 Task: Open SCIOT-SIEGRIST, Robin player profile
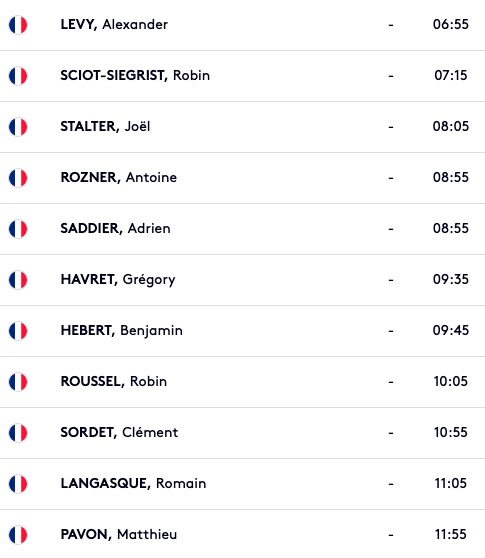135,75
